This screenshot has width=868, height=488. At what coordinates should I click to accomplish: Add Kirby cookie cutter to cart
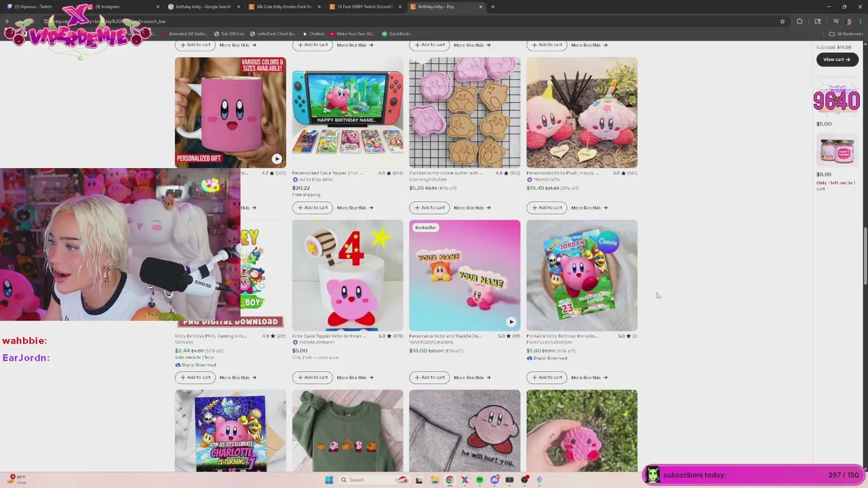click(x=430, y=207)
